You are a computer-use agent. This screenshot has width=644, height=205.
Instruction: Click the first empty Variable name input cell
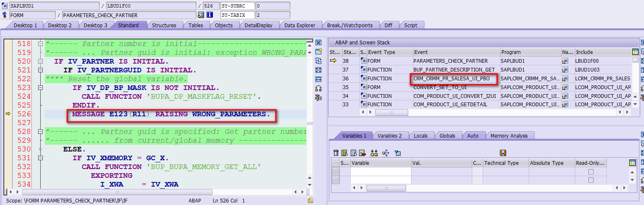pos(380,172)
